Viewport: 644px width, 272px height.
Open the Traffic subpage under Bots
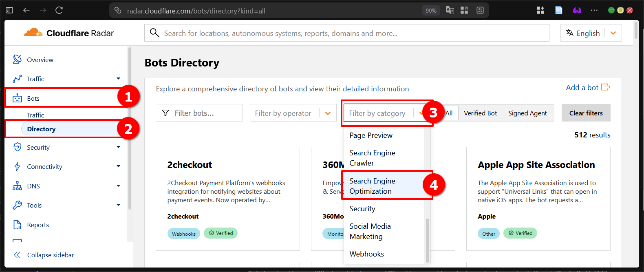[x=35, y=115]
